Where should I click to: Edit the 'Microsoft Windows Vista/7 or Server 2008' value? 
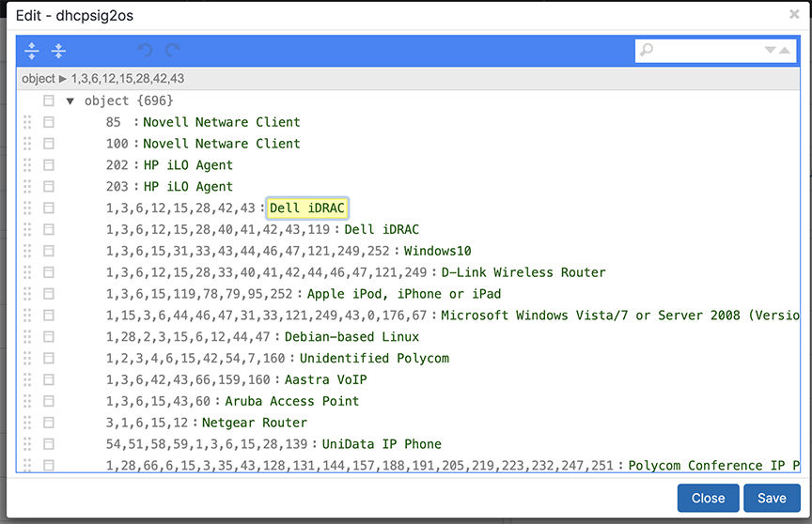click(620, 316)
